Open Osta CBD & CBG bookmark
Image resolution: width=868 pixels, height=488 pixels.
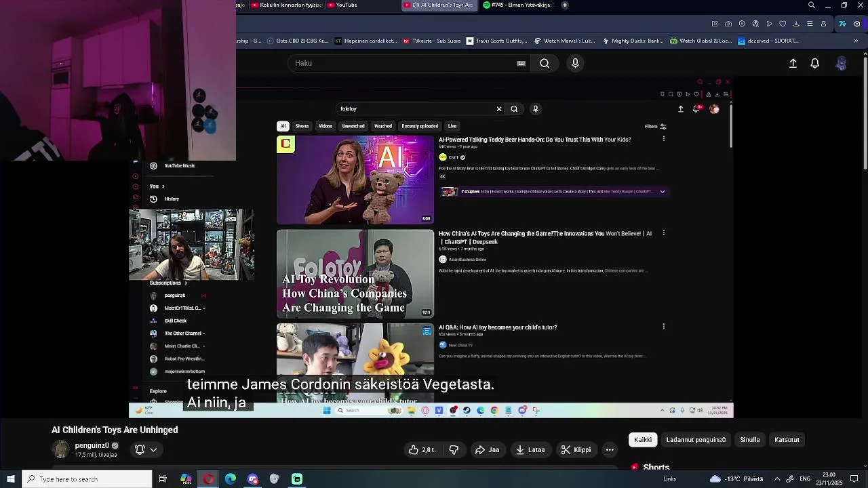tap(298, 41)
